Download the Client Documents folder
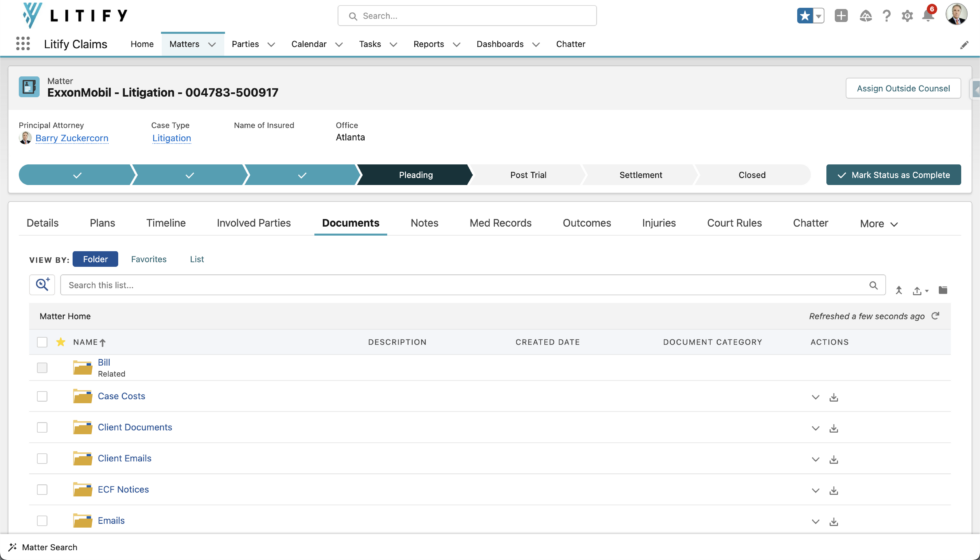The height and width of the screenshot is (560, 980). (834, 429)
